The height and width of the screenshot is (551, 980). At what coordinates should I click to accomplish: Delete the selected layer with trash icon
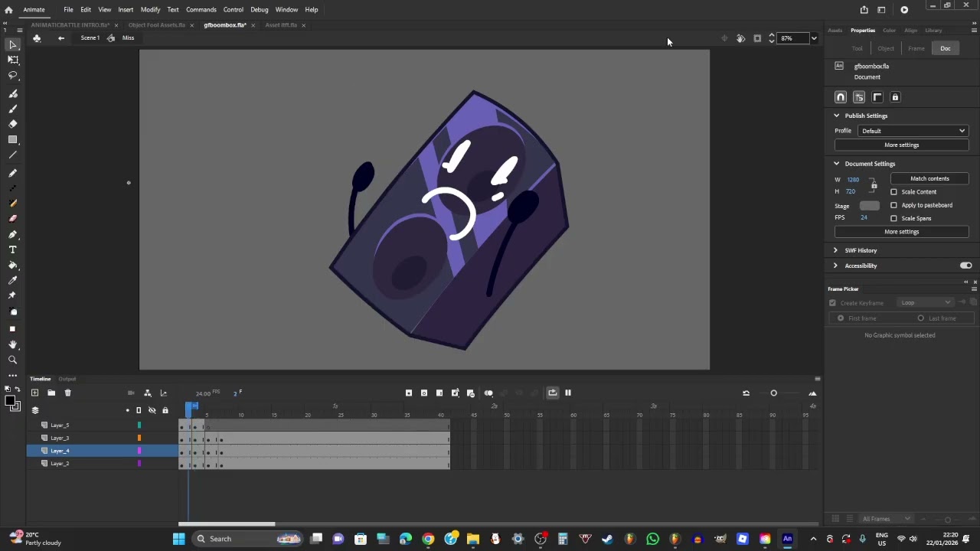click(x=67, y=393)
